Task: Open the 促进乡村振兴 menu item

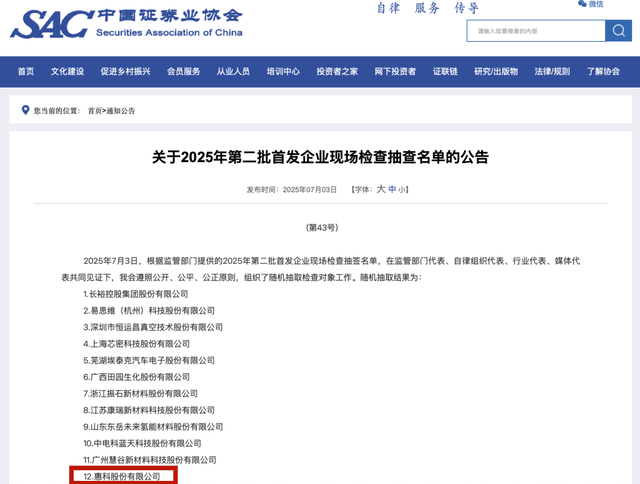Action: click(x=125, y=71)
